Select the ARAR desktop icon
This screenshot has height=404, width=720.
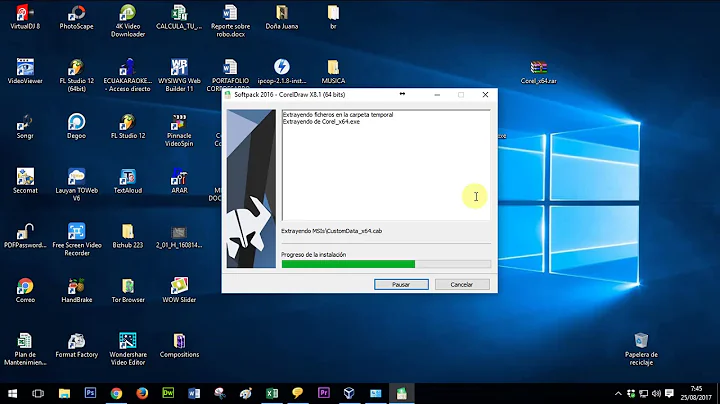pos(179,181)
